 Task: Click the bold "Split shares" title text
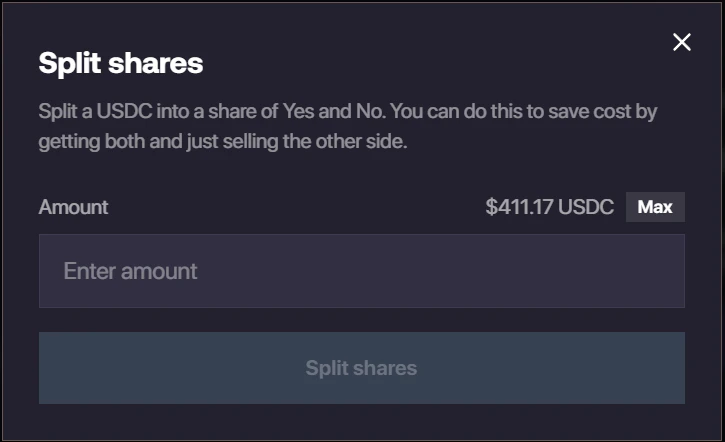click(121, 64)
